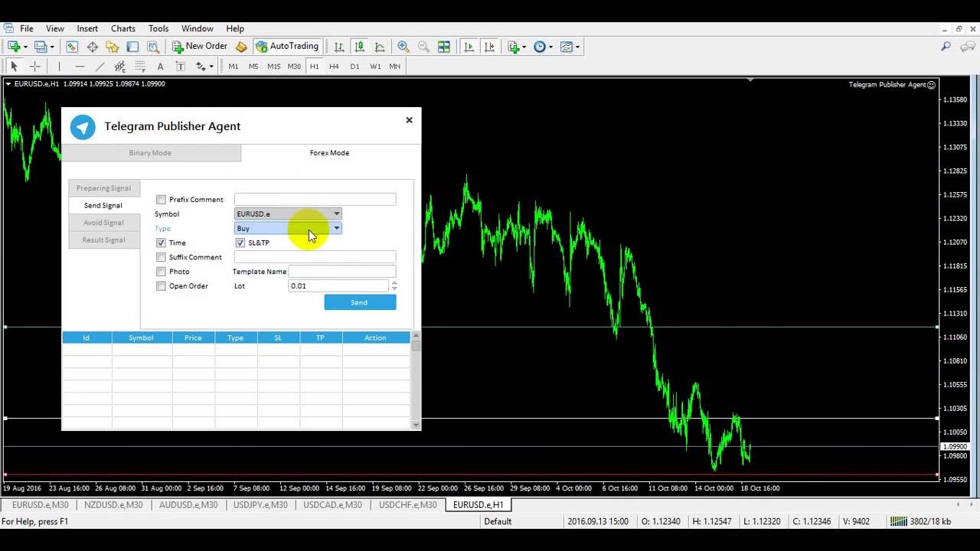Click the blue Send button
Viewport: 980px width, 551px height.
(360, 303)
